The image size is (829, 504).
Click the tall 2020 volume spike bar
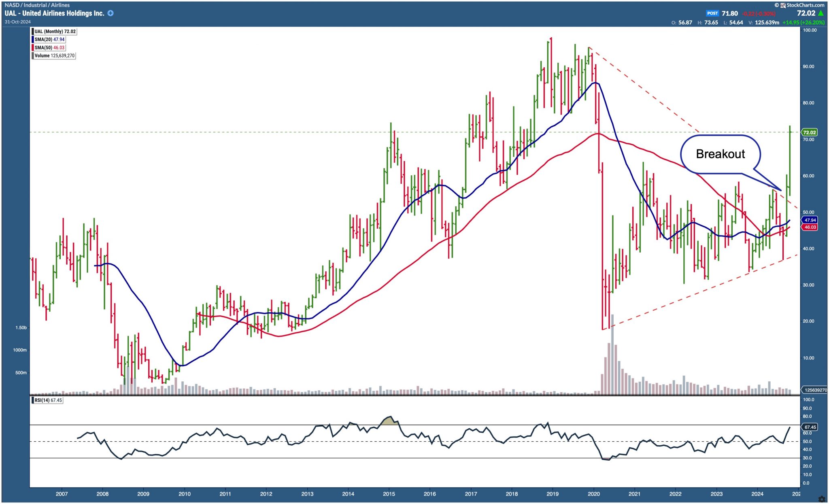click(x=612, y=354)
